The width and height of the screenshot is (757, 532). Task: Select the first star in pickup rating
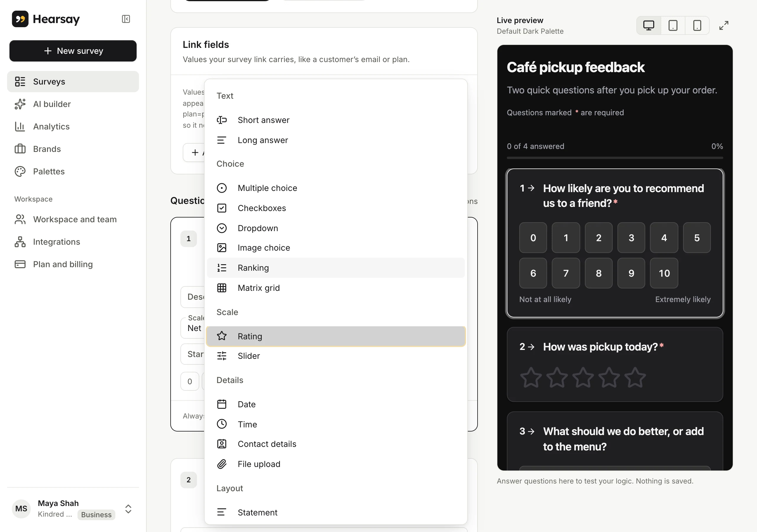point(531,377)
